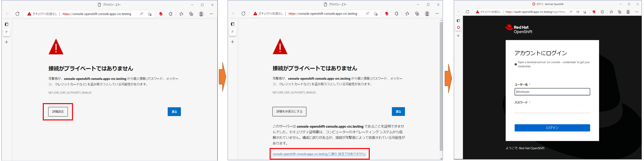Open the Trend Micro extension in the OpenShift window
The width and height of the screenshot is (644, 161).
(x=594, y=12)
